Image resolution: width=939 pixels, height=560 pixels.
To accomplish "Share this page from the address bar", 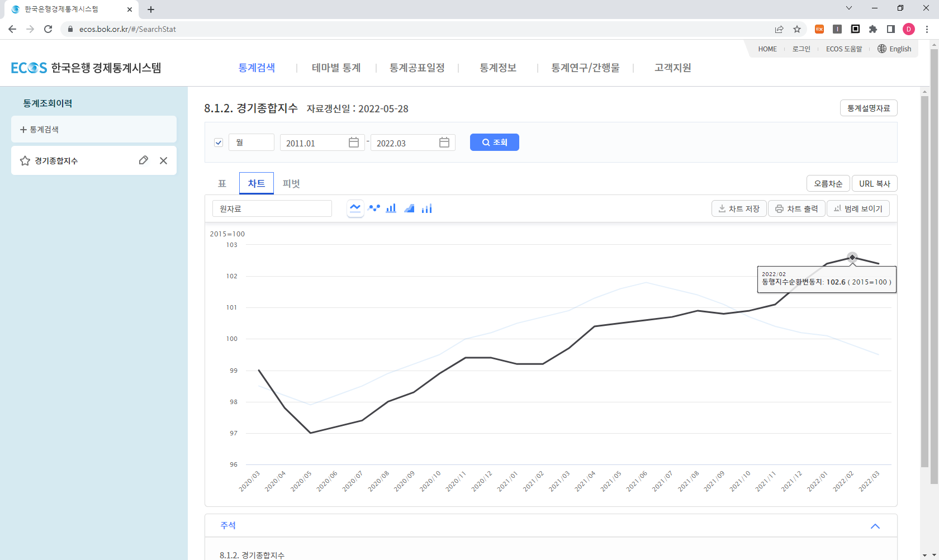I will (779, 29).
